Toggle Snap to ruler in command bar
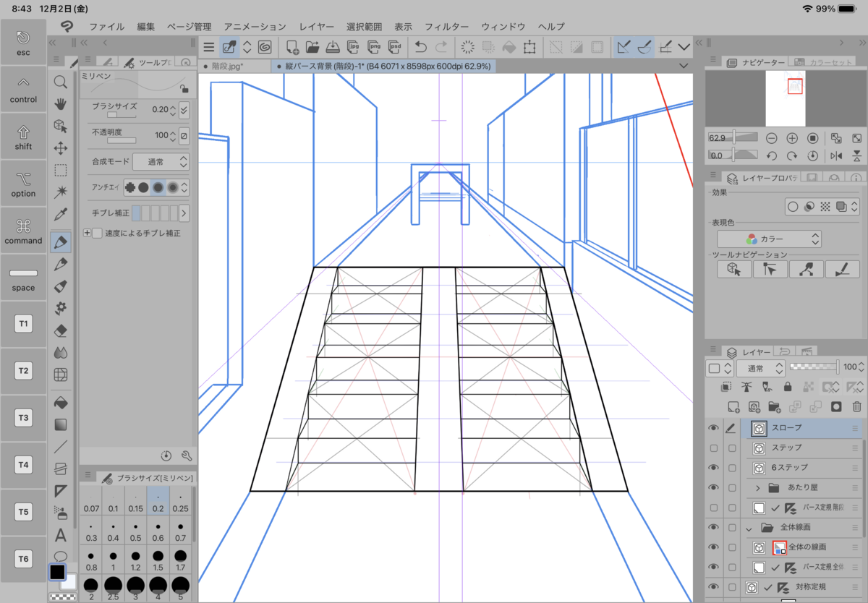 coord(624,47)
